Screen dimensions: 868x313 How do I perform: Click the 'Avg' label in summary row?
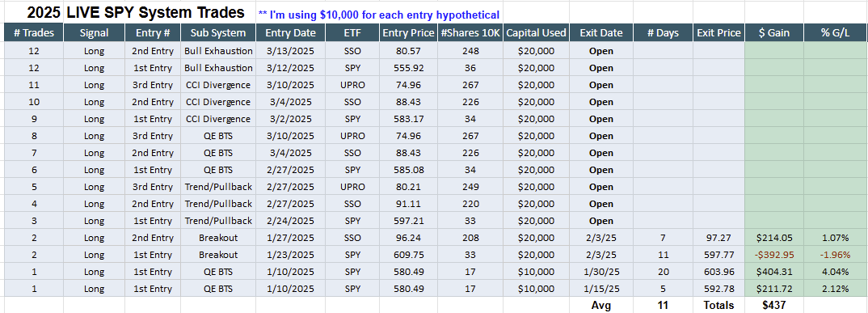click(x=601, y=305)
